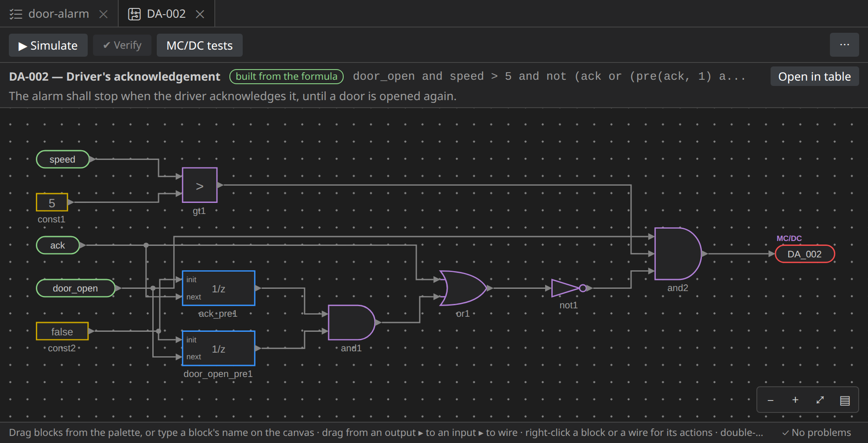Click the Open in table button
Viewport: 868px width, 443px height.
point(814,76)
